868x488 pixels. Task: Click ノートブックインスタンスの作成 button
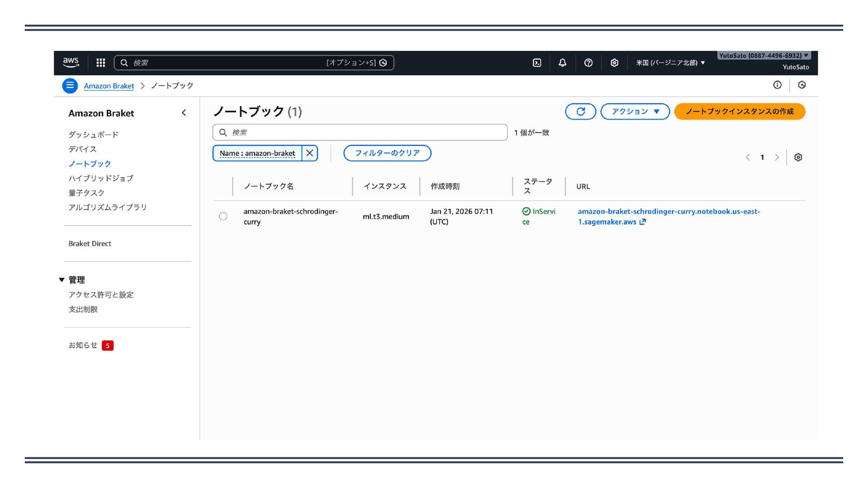click(739, 112)
